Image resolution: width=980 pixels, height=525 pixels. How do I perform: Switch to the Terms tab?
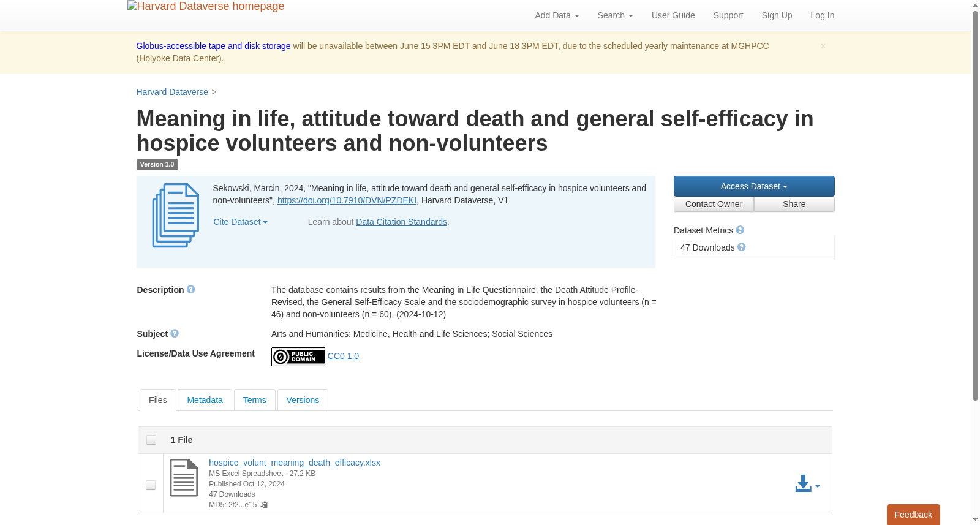(x=254, y=400)
